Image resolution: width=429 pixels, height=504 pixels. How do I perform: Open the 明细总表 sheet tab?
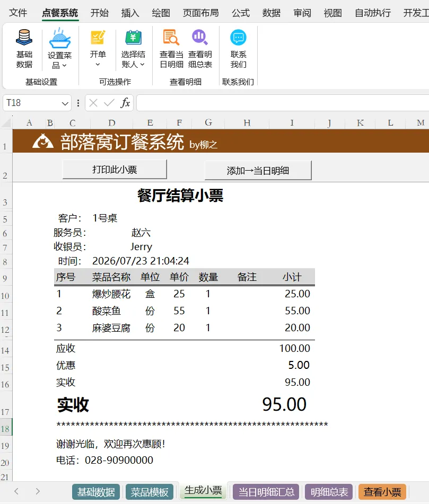coord(329,492)
